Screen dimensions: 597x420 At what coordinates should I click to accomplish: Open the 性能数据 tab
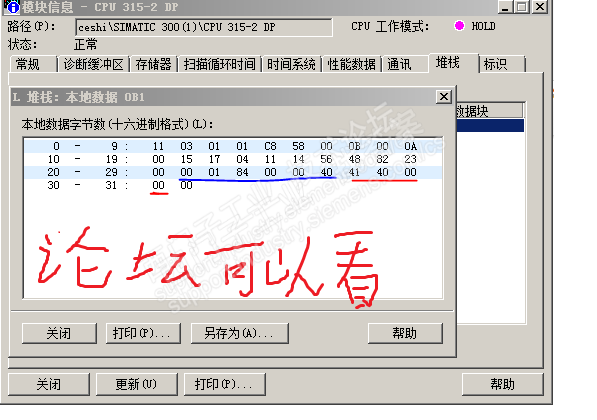[x=351, y=64]
